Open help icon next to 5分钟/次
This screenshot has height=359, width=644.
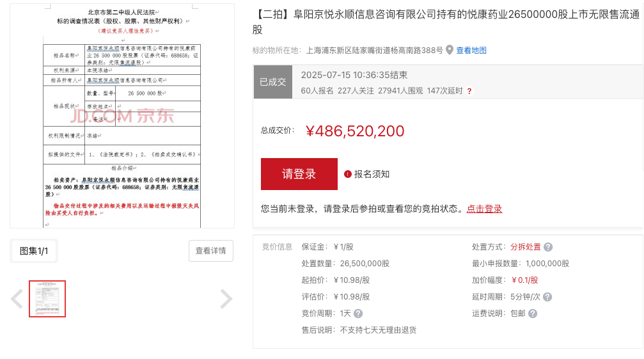(x=547, y=296)
